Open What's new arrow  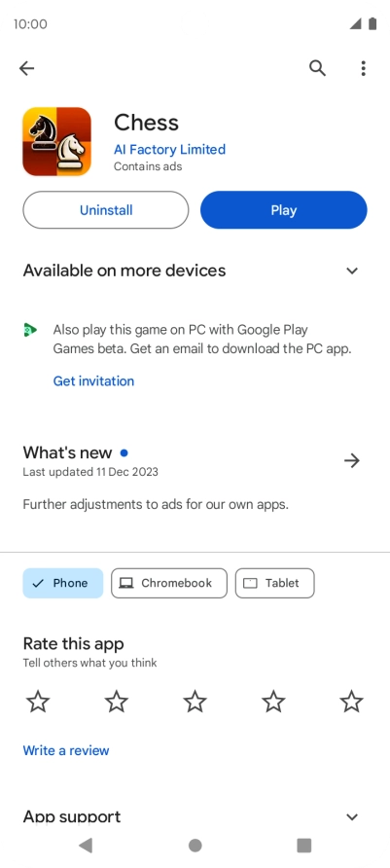click(x=352, y=460)
